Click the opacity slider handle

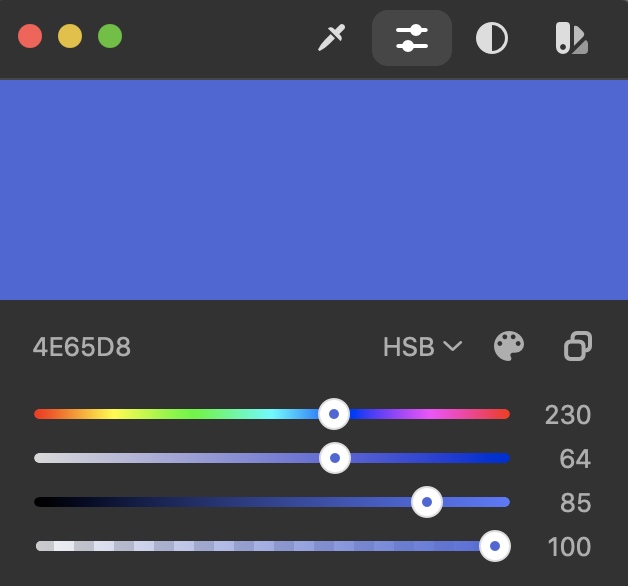click(x=495, y=546)
